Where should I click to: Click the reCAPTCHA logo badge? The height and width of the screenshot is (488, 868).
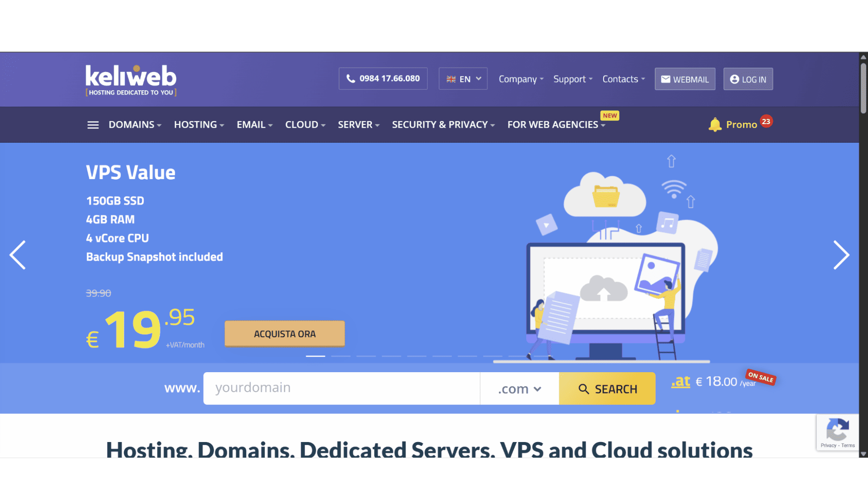838,429
